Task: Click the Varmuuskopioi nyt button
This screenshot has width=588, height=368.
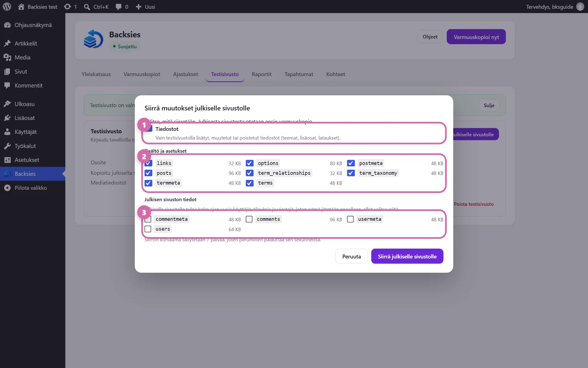Action: tap(476, 37)
